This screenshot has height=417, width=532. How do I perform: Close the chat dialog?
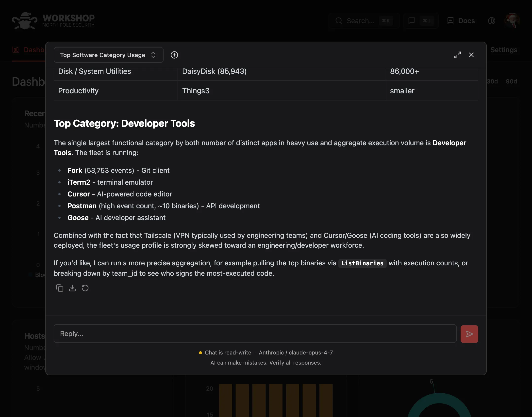pos(471,55)
